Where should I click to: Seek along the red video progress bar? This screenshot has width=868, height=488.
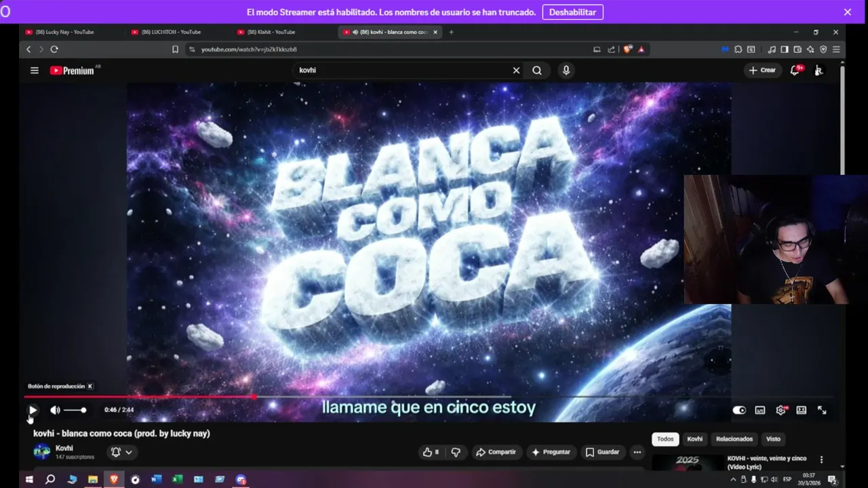pyautogui.click(x=429, y=396)
